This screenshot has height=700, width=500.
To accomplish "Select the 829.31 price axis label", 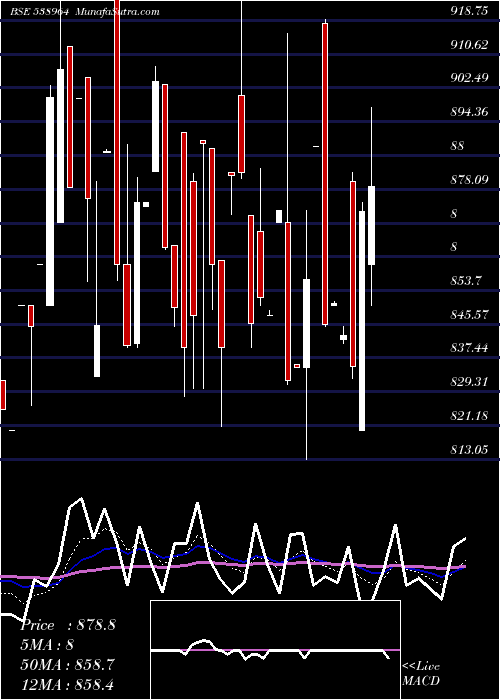I will [x=469, y=382].
